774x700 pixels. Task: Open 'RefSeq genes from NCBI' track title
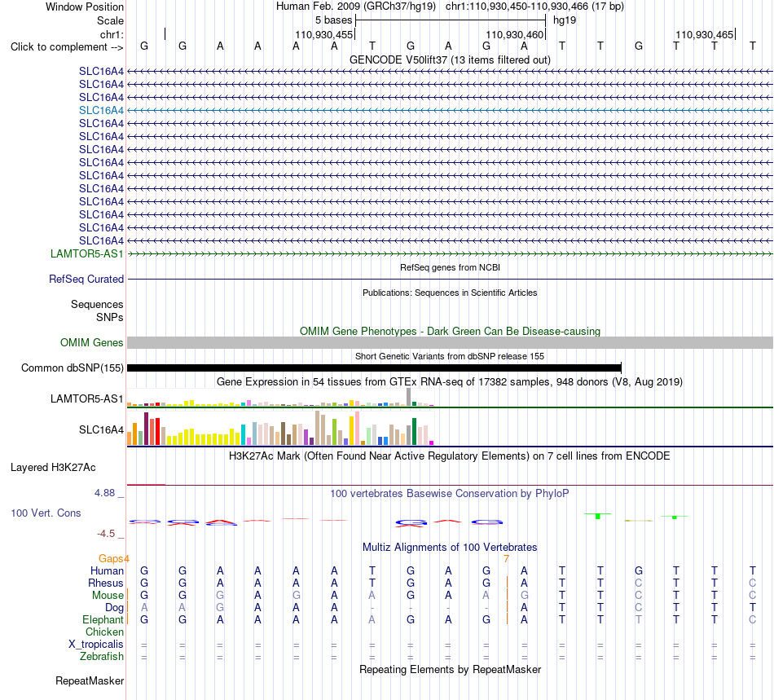(x=450, y=267)
